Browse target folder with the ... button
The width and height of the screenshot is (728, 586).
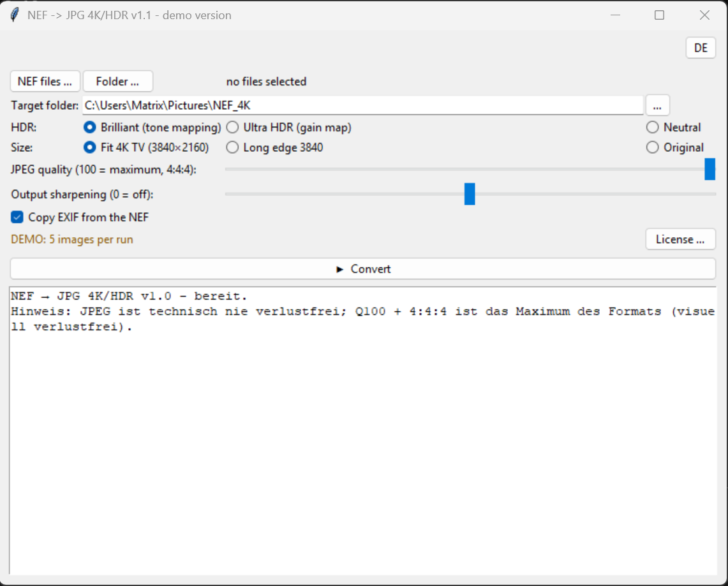(x=657, y=105)
